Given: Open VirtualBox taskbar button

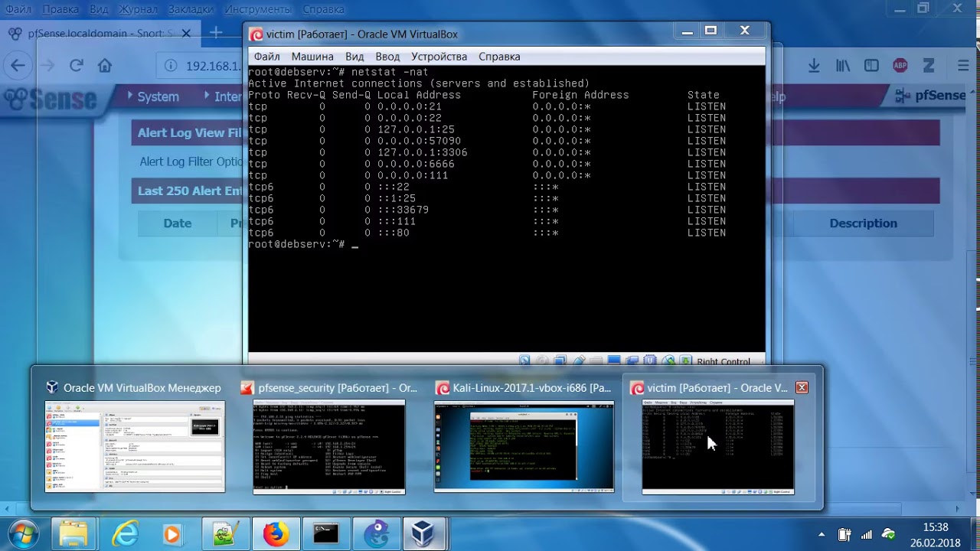Looking at the screenshot, I should pyautogui.click(x=423, y=533).
